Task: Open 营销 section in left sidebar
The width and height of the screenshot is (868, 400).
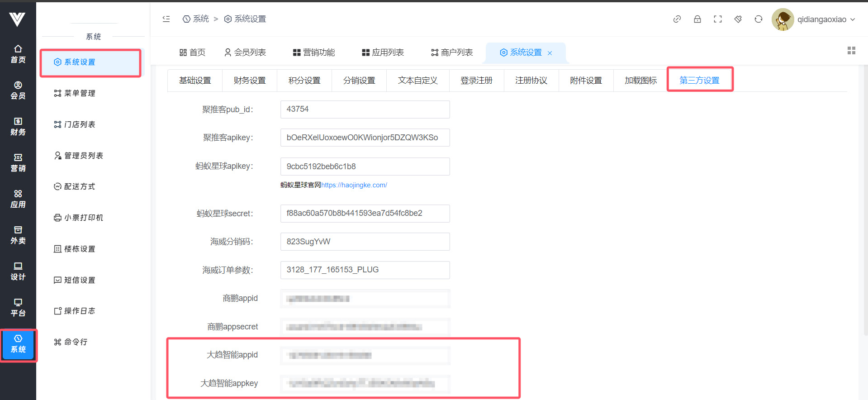Action: [18, 162]
